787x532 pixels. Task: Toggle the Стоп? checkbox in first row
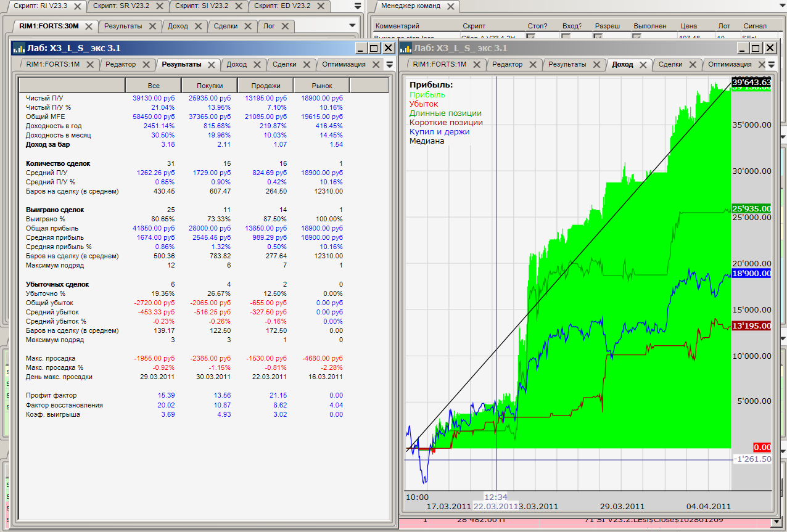tap(530, 37)
